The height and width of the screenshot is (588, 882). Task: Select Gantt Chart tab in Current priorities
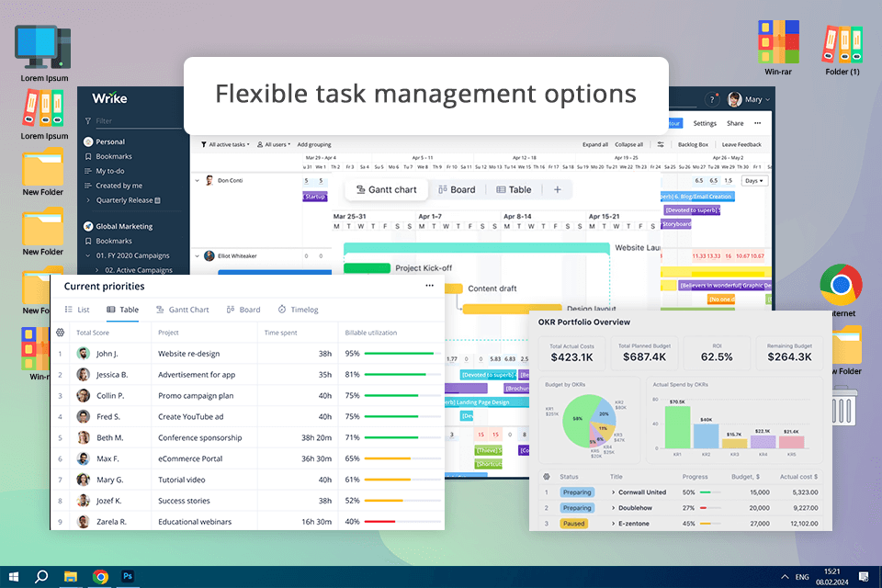point(182,310)
